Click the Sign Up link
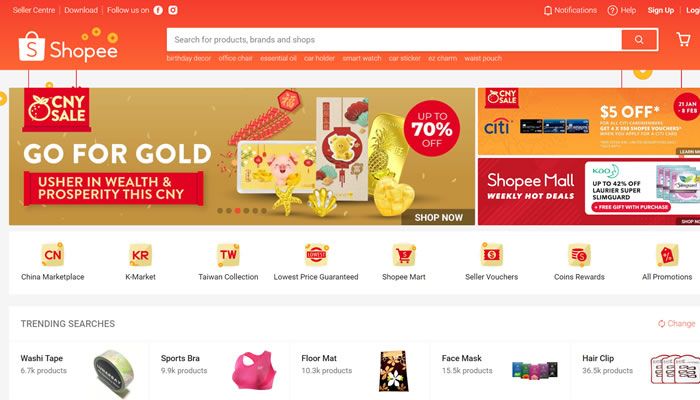This screenshot has height=400, width=700. [661, 10]
